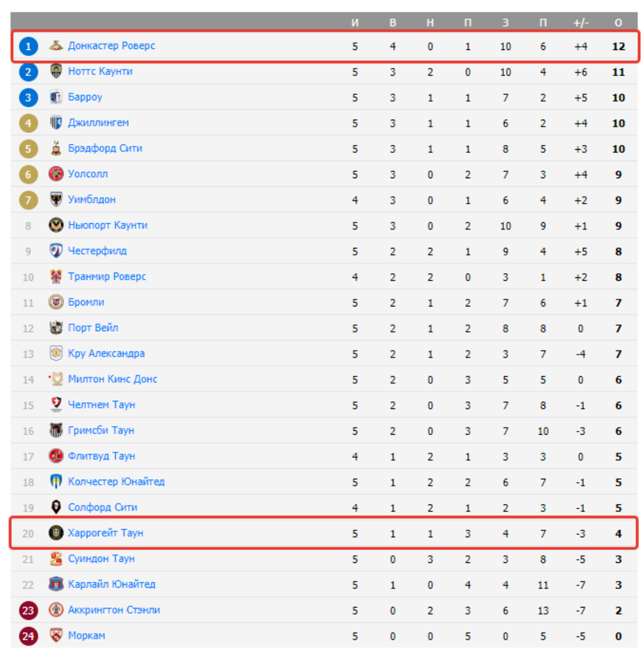
Task: Click the Notts County club crest icon
Action: (56, 71)
